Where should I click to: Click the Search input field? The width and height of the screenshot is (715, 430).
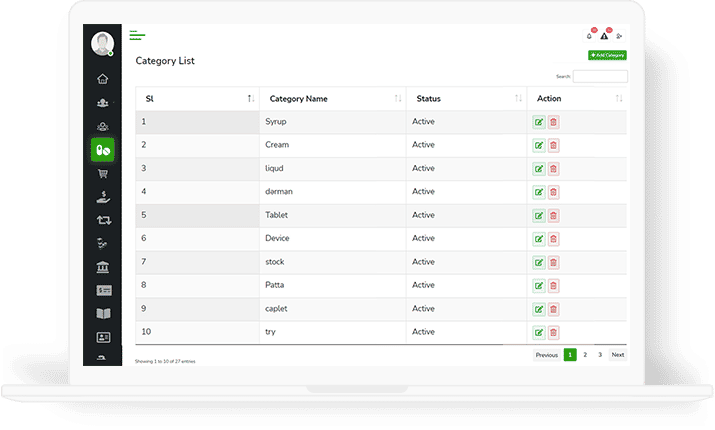point(600,76)
